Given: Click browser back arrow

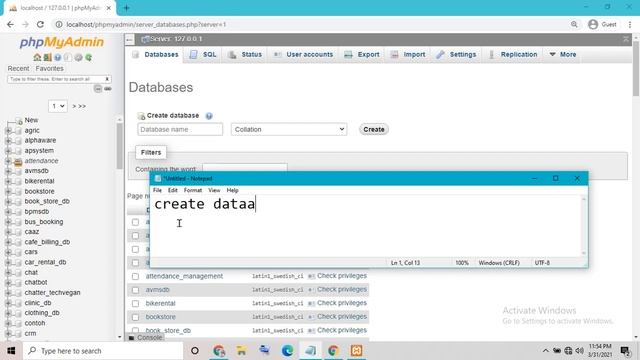Looking at the screenshot, I should tap(10, 24).
